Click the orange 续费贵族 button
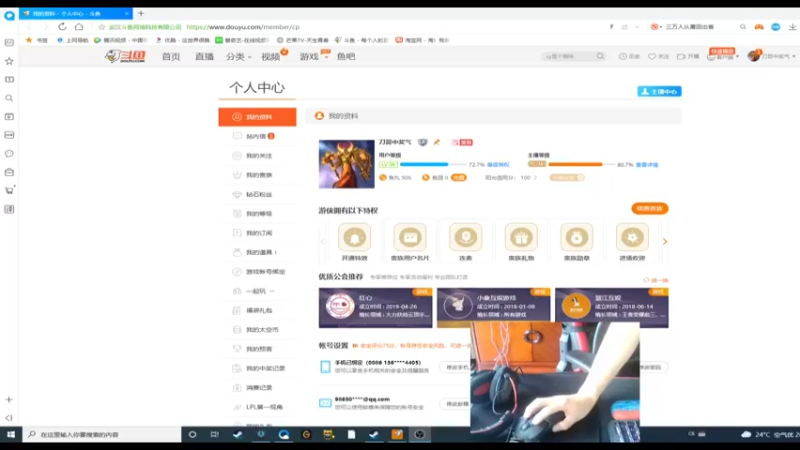Viewport: 800px width, 450px height. click(x=649, y=209)
